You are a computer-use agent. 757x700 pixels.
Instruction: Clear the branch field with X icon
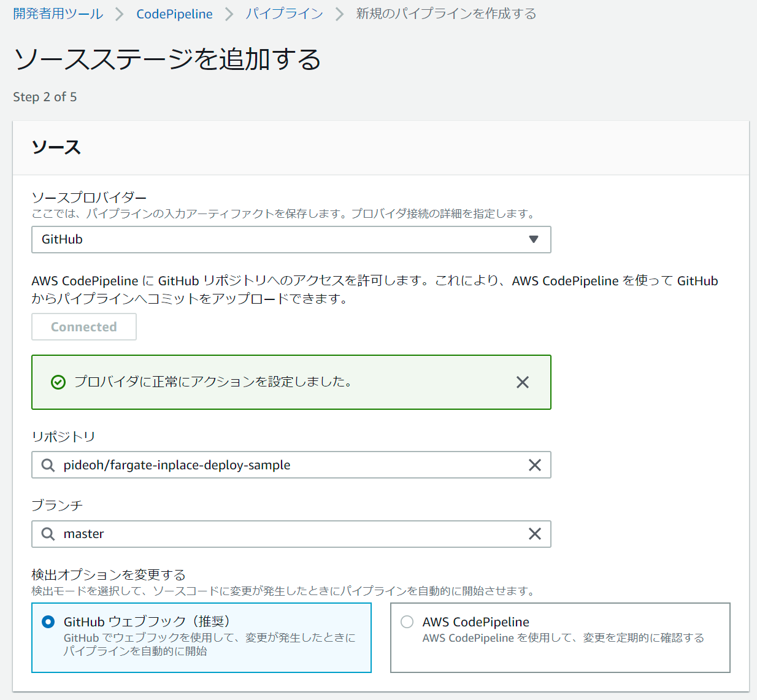pyautogui.click(x=535, y=534)
